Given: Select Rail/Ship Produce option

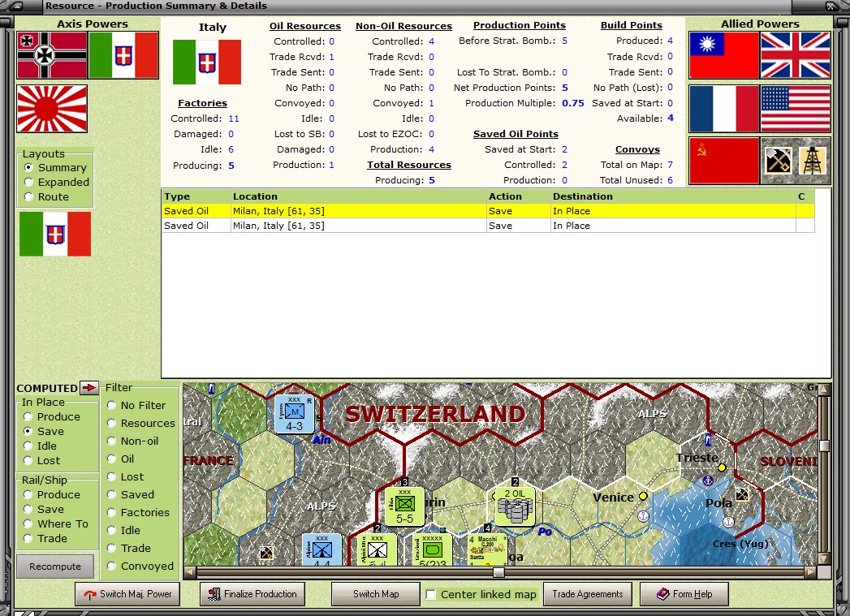Looking at the screenshot, I should pos(51,494).
